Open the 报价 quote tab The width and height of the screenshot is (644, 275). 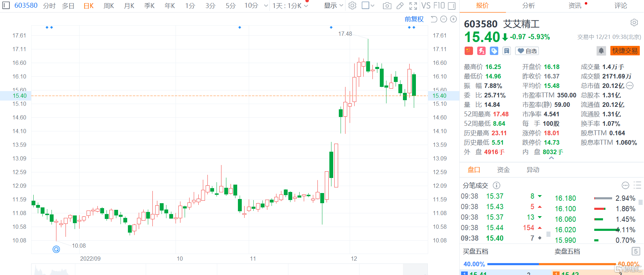pyautogui.click(x=482, y=6)
